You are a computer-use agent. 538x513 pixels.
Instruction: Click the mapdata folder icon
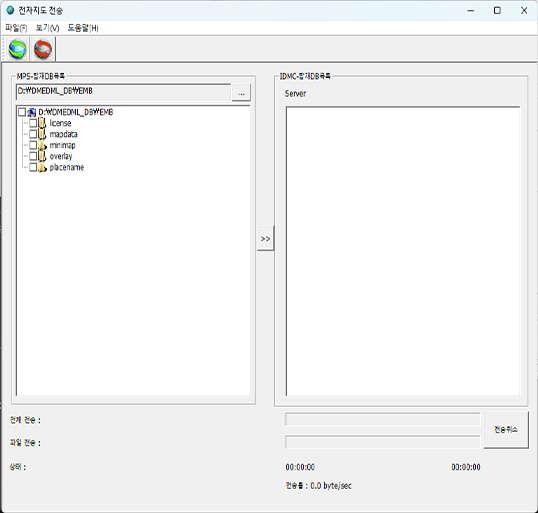pyautogui.click(x=42, y=134)
